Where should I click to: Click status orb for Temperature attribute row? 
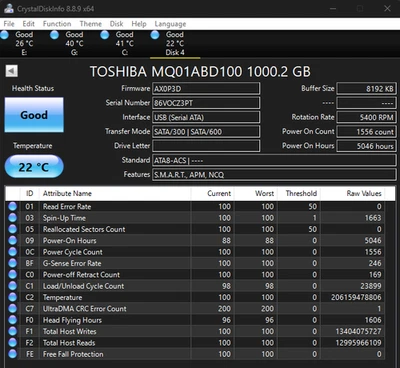13,297
